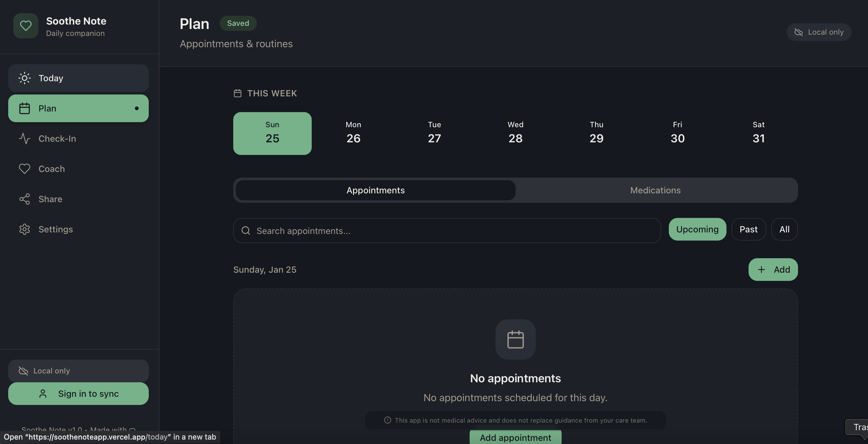Click the Share nodes icon
868x444 pixels.
click(x=24, y=199)
